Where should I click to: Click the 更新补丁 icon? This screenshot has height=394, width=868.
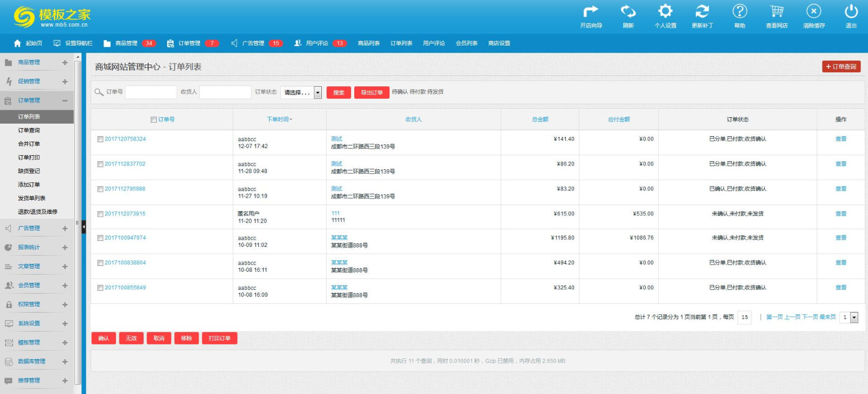(702, 11)
